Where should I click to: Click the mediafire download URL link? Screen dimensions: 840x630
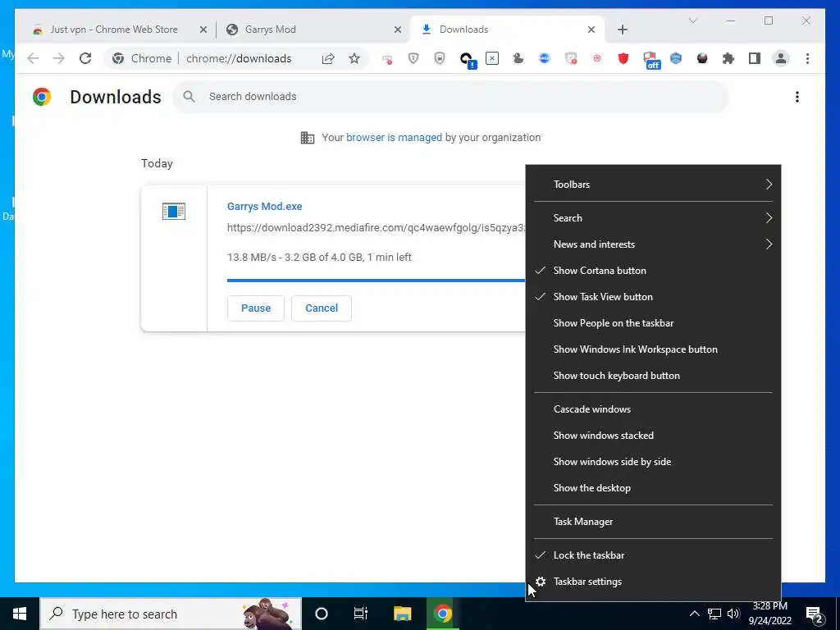[376, 228]
